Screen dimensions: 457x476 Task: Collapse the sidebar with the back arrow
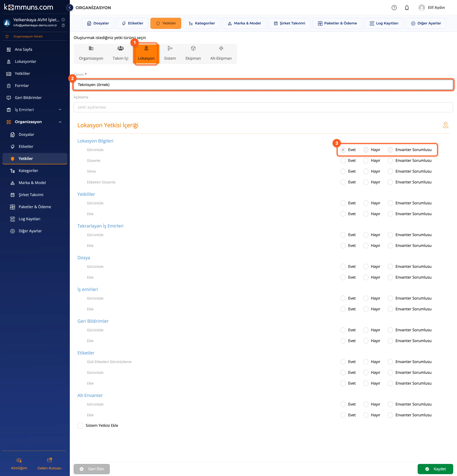coord(70,7)
